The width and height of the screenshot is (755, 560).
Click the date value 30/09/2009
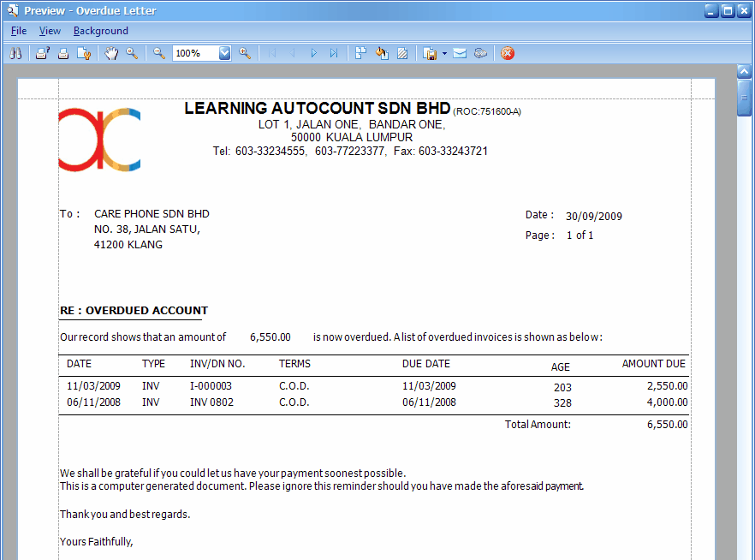594,216
